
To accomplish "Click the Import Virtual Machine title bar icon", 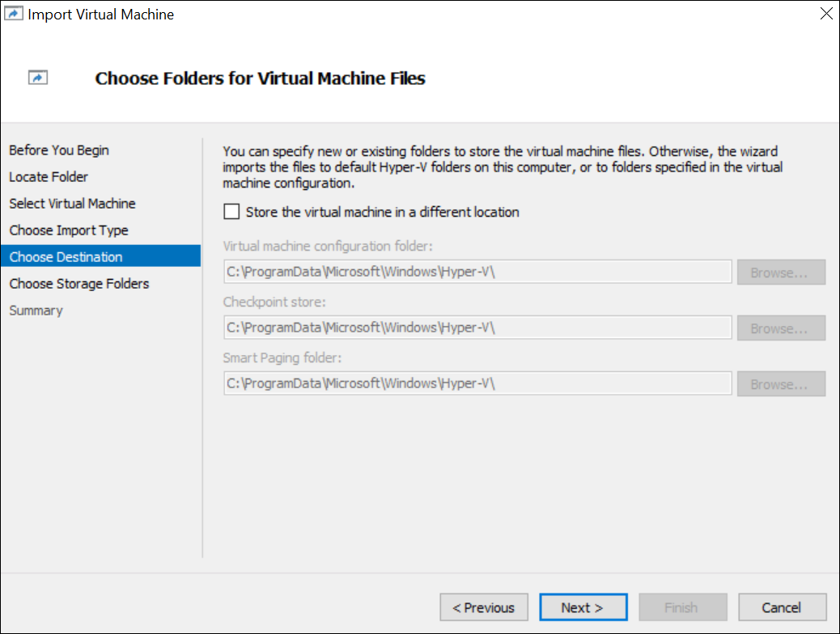I will coord(15,15).
